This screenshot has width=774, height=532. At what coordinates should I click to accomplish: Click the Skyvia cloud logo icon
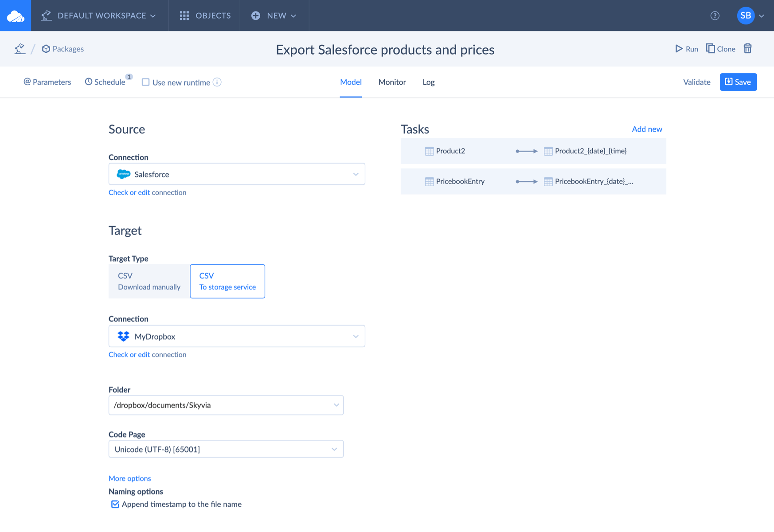[16, 16]
